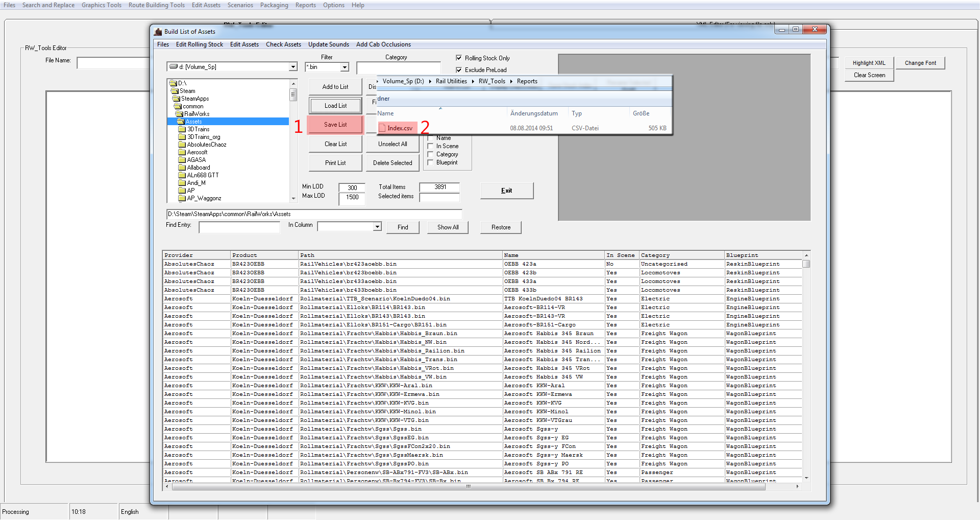Click the Andi_M folder icon

(182, 183)
